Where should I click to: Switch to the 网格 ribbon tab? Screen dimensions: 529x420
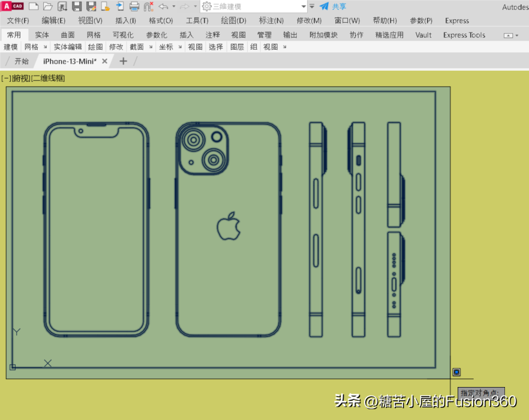(x=94, y=35)
